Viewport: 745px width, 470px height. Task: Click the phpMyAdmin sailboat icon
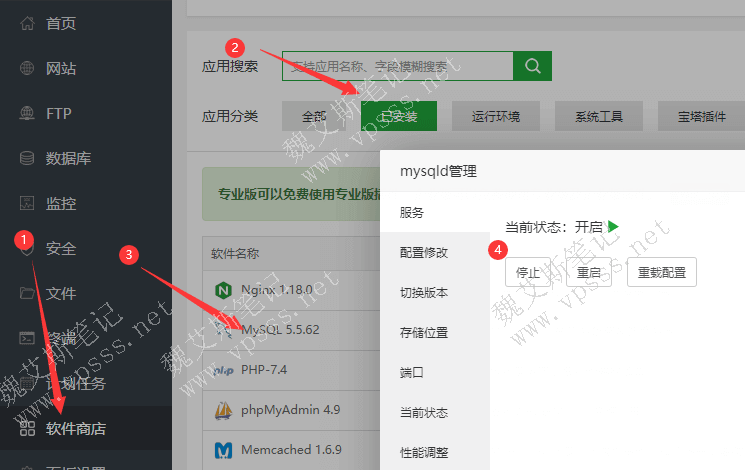pyautogui.click(x=223, y=410)
